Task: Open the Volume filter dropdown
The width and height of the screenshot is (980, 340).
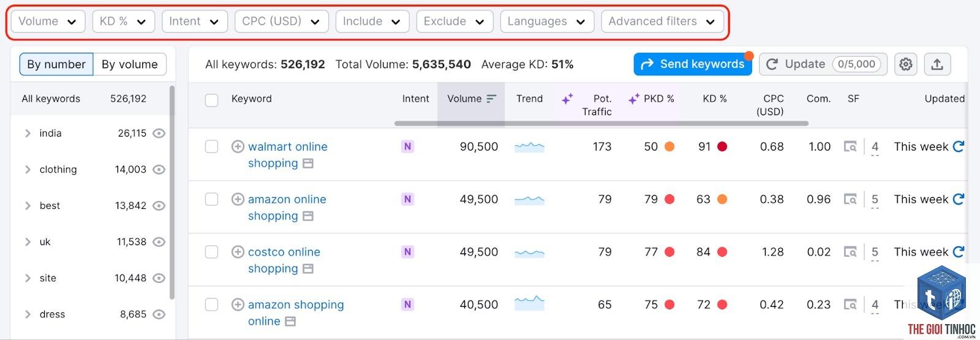Action: (48, 21)
